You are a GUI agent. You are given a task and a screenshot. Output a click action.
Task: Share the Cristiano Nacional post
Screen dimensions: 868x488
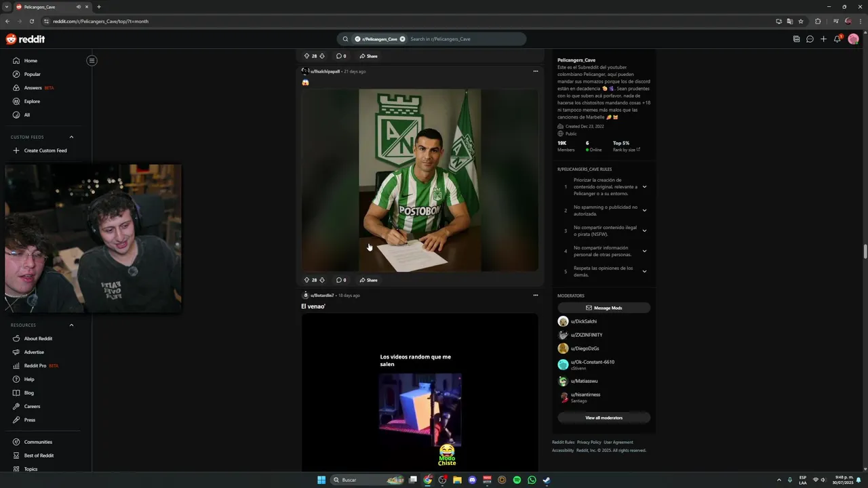point(368,280)
